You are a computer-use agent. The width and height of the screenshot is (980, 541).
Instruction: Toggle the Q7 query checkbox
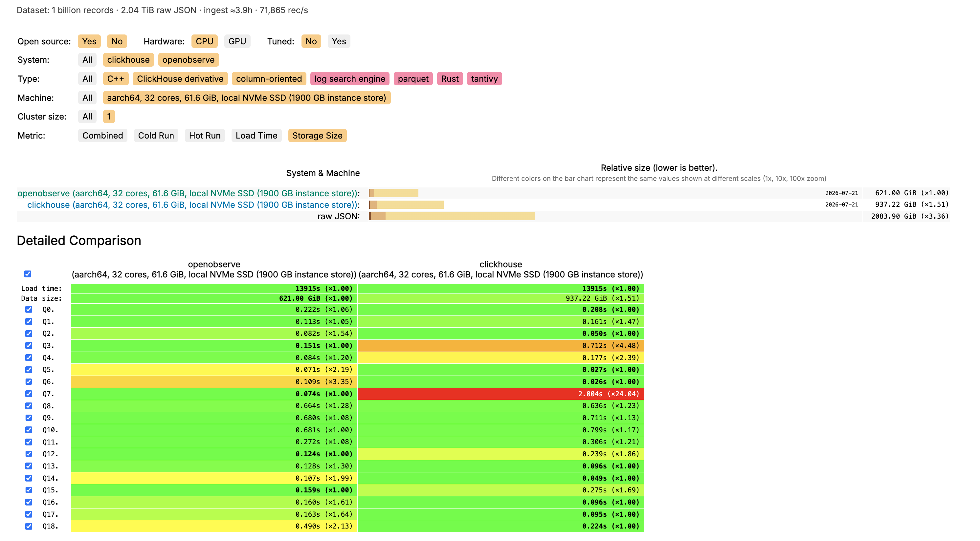click(x=29, y=394)
